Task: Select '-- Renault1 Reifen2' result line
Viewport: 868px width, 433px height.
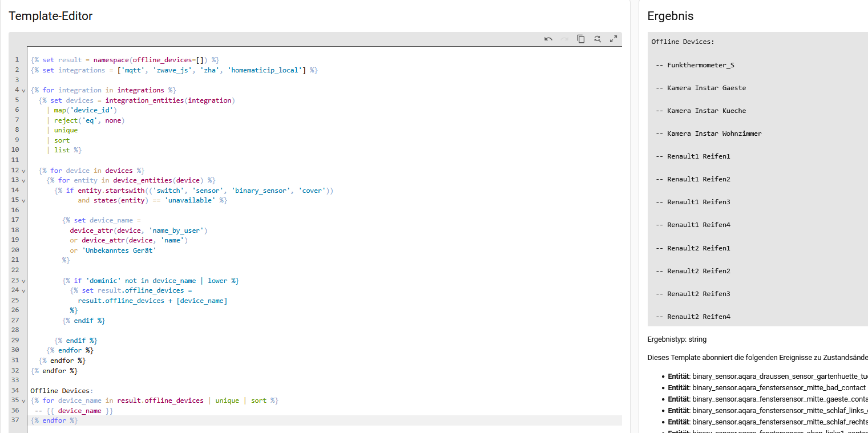Action: click(693, 179)
